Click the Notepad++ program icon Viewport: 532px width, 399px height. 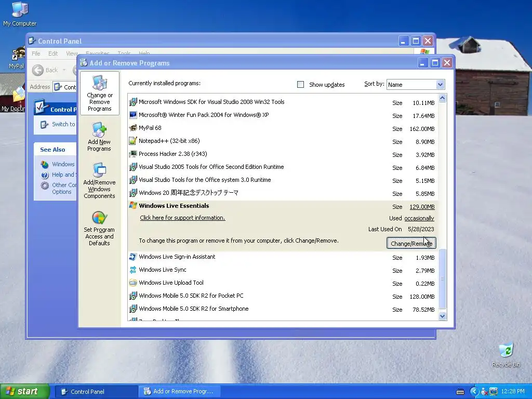tap(133, 141)
